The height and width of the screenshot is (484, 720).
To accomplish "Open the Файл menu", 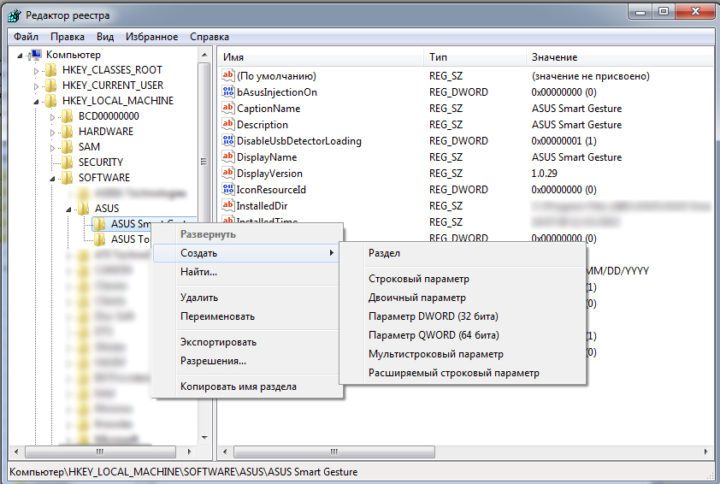I will pyautogui.click(x=26, y=37).
